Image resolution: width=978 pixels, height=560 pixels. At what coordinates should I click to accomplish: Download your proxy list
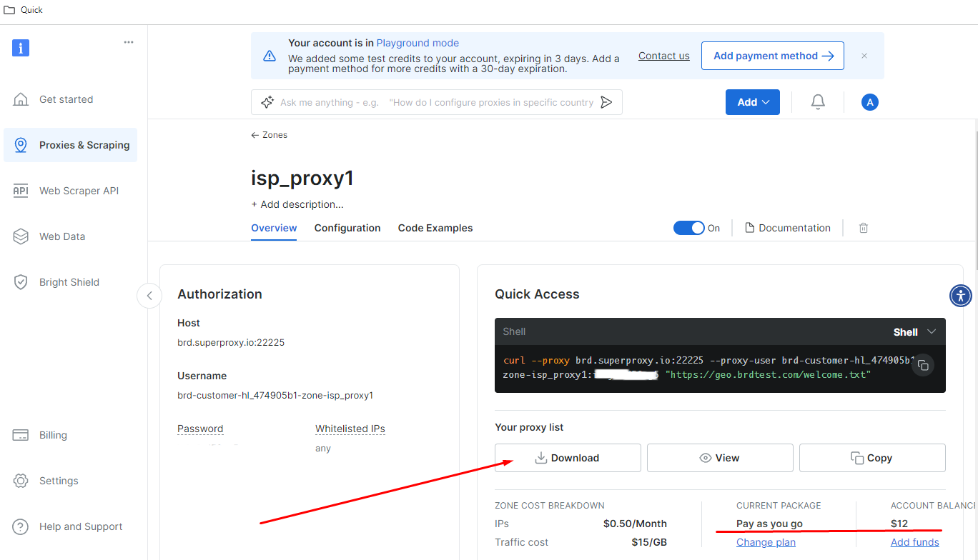coord(568,458)
